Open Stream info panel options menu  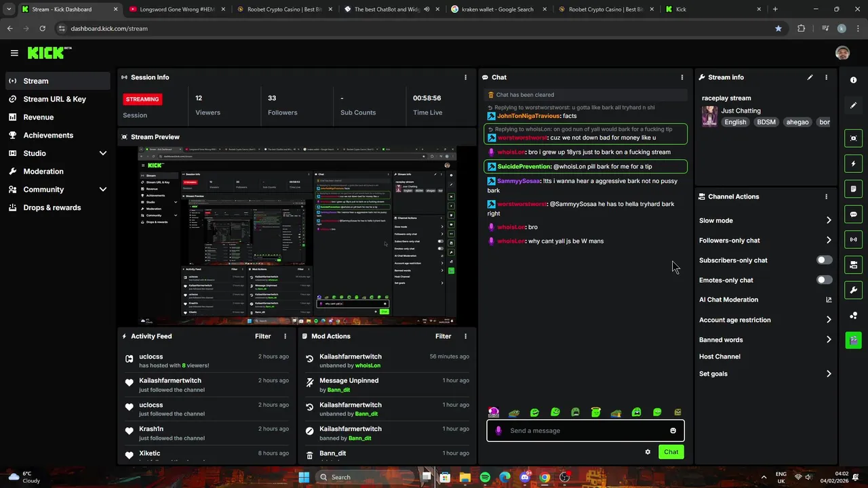(x=826, y=77)
